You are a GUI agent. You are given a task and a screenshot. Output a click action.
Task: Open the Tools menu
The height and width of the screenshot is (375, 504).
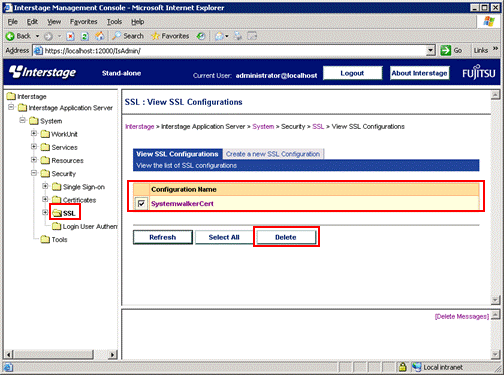pos(114,22)
